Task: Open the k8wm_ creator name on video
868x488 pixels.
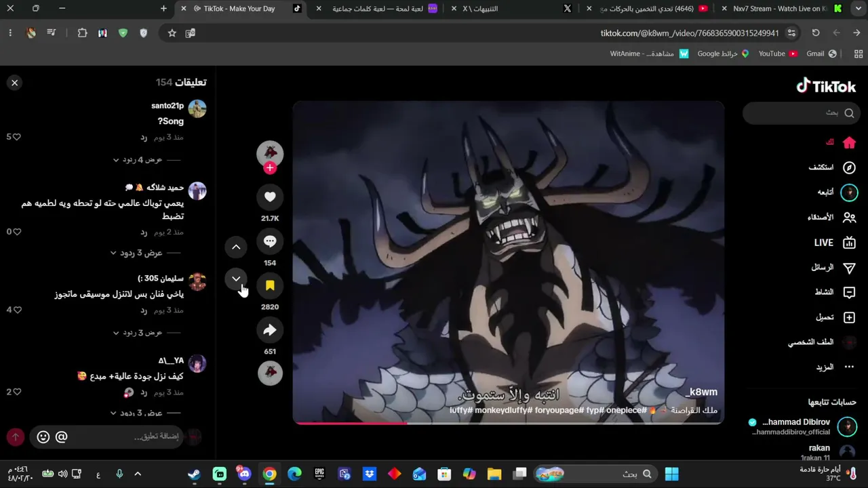Action: [701, 392]
